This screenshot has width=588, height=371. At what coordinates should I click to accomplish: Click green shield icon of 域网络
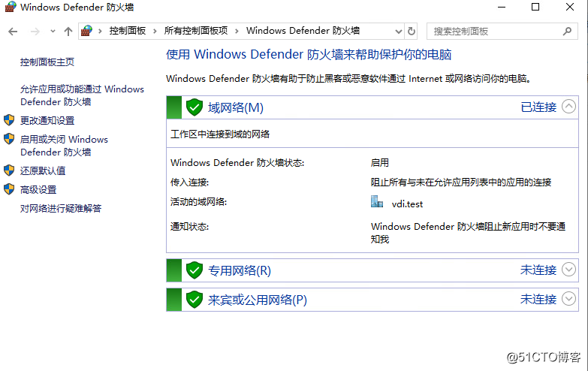194,107
